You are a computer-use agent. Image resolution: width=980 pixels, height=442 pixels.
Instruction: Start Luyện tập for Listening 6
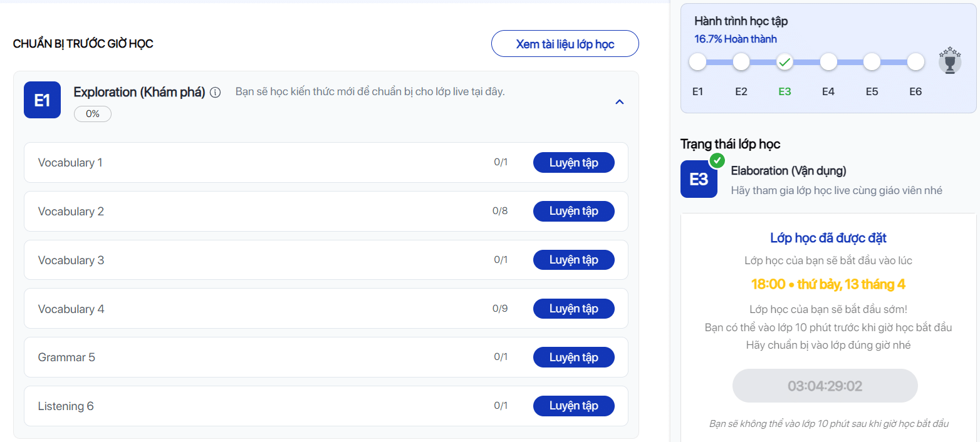point(574,406)
